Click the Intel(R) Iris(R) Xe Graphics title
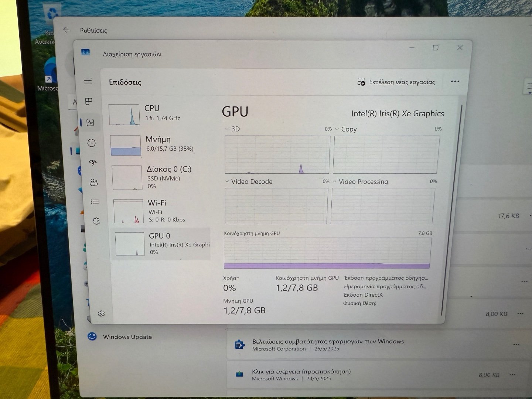The width and height of the screenshot is (532, 399). (x=398, y=113)
